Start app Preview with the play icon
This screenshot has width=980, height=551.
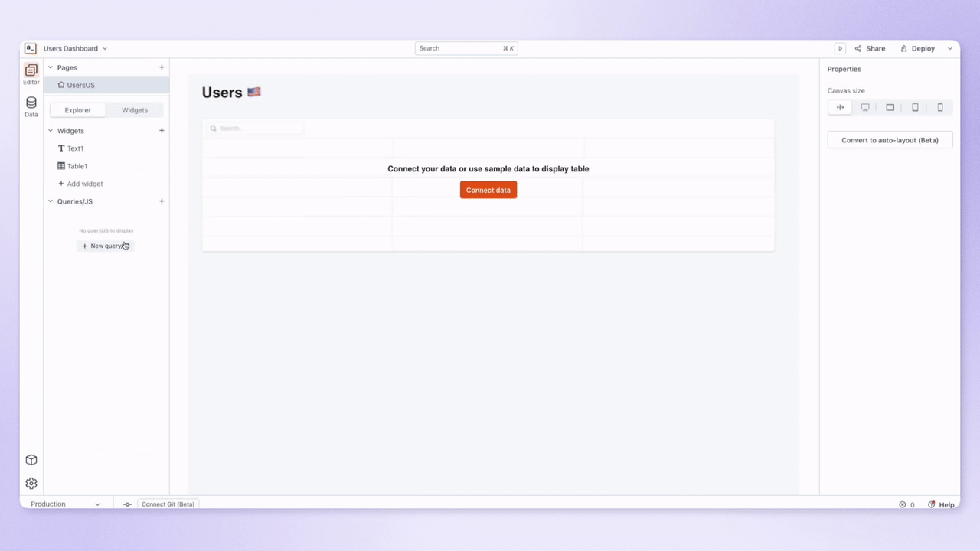840,47
